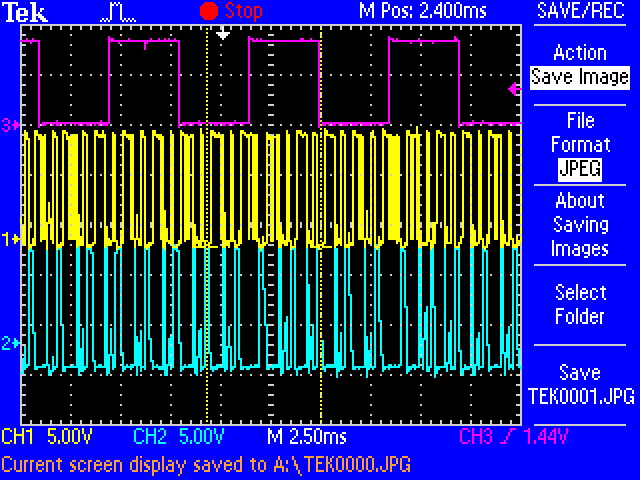This screenshot has height=480, width=640.
Task: Click the JPEG format value
Action: pos(580,169)
